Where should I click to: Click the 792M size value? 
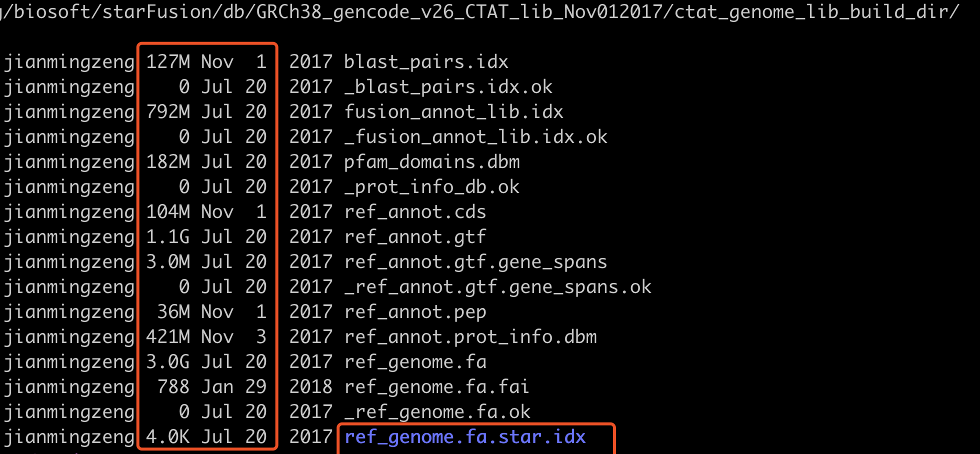168,112
